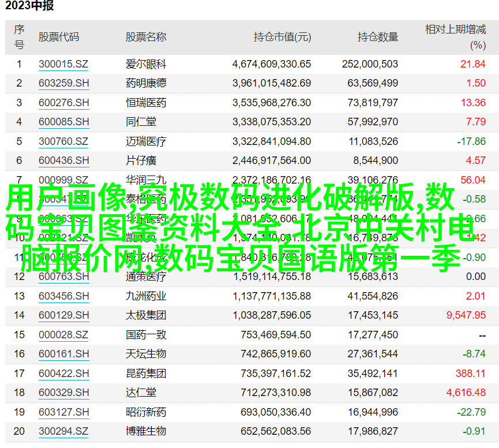Select stock name 昭衍新药
Screen dimensions: 499x448
[x=146, y=412]
